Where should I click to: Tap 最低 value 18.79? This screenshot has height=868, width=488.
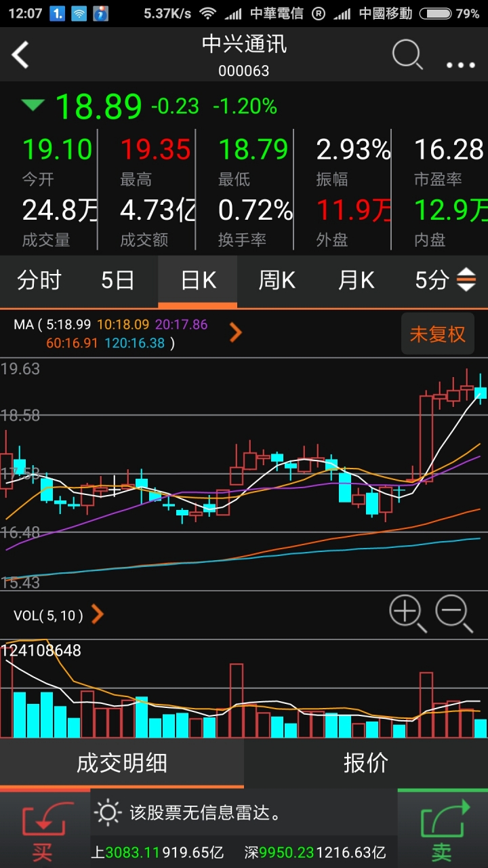click(253, 149)
